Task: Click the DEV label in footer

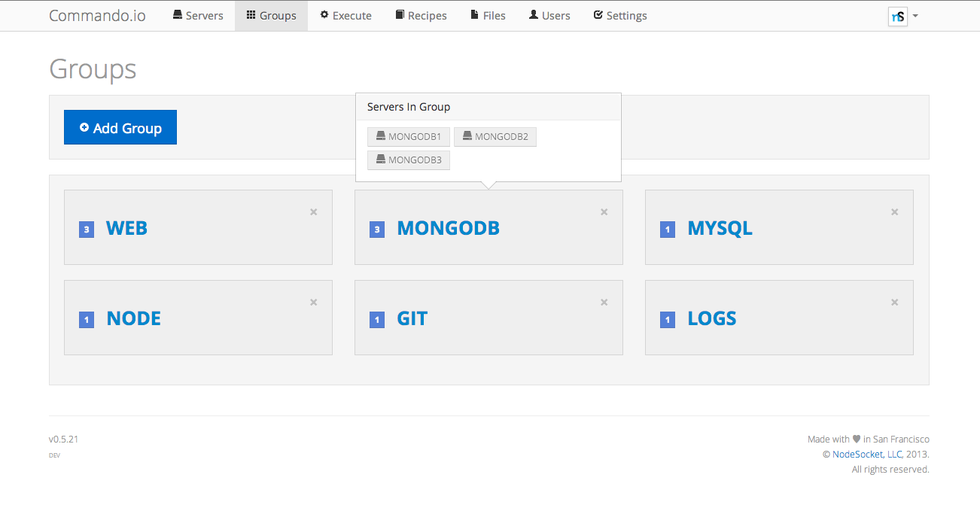Action: 54,455
